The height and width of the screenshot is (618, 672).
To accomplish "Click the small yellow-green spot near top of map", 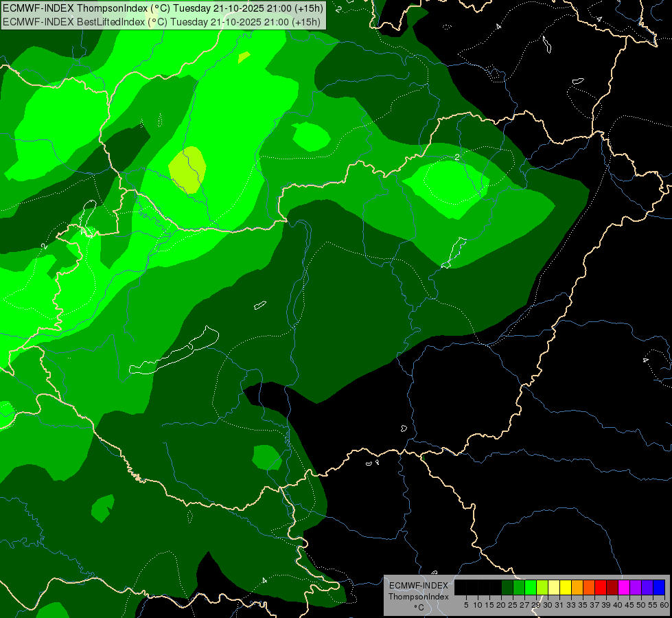I will coord(244,57).
